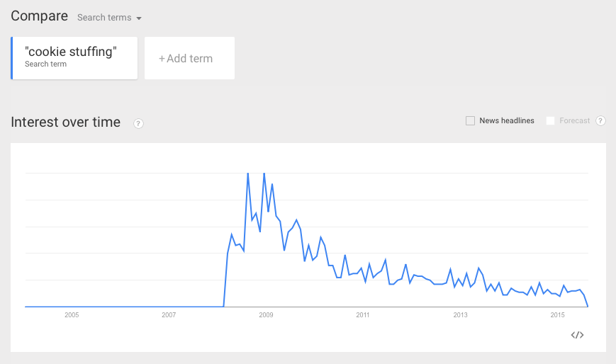Open the Search terms selector label
Image resolution: width=616 pixels, height=364 pixels.
pos(104,18)
